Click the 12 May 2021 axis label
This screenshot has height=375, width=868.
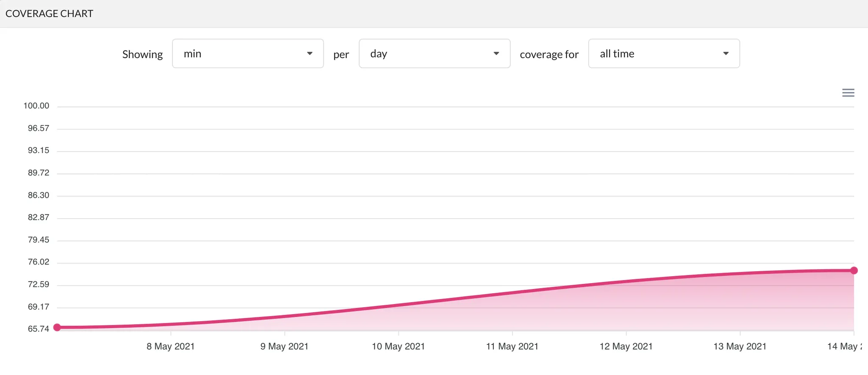pyautogui.click(x=626, y=347)
